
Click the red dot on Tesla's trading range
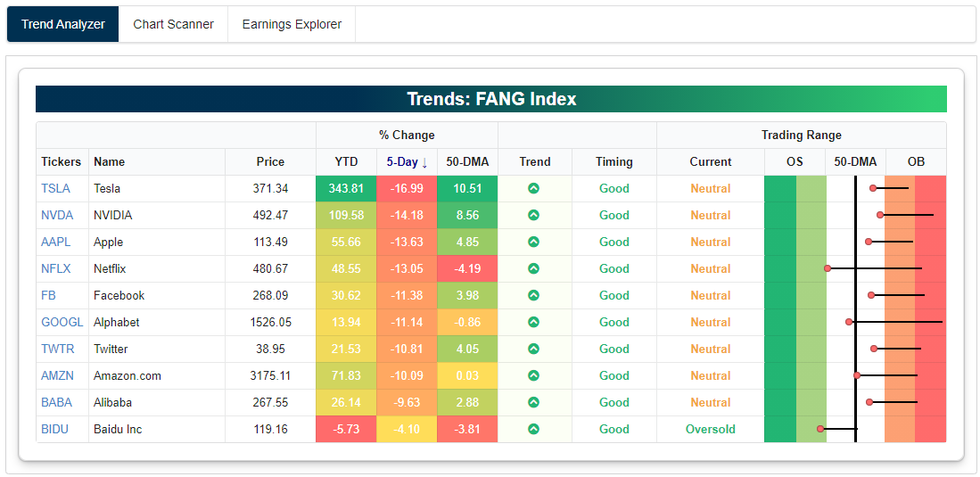[873, 188]
